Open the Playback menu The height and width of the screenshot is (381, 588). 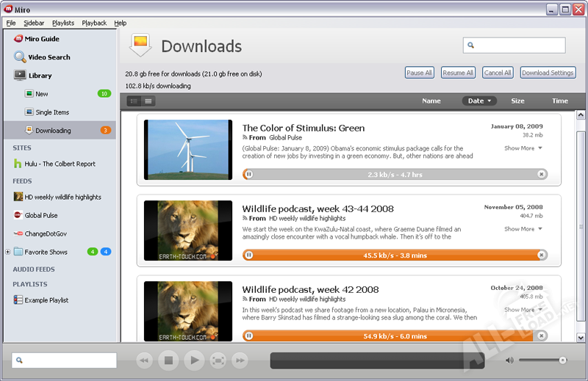pyautogui.click(x=94, y=23)
